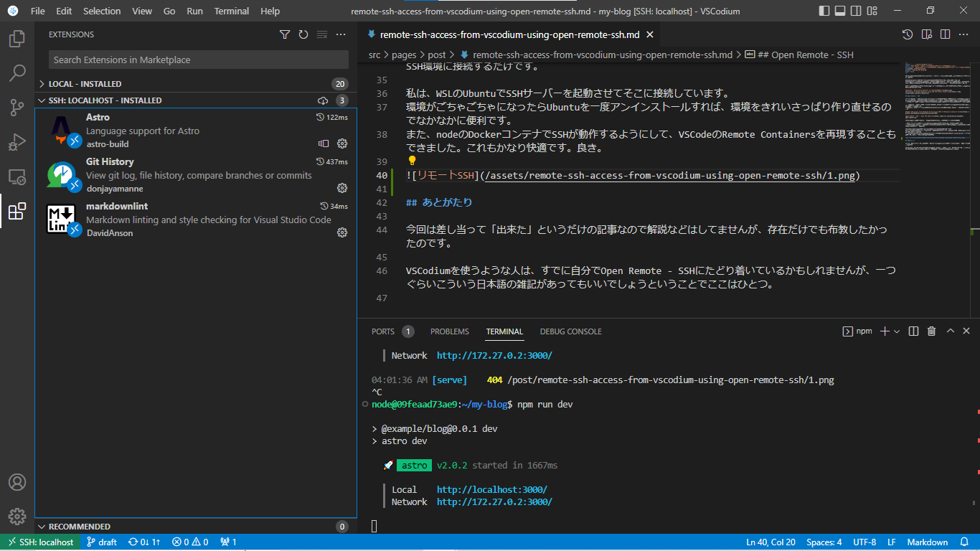Open Extensions views and more actions menu
The height and width of the screenshot is (551, 980).
click(x=341, y=34)
